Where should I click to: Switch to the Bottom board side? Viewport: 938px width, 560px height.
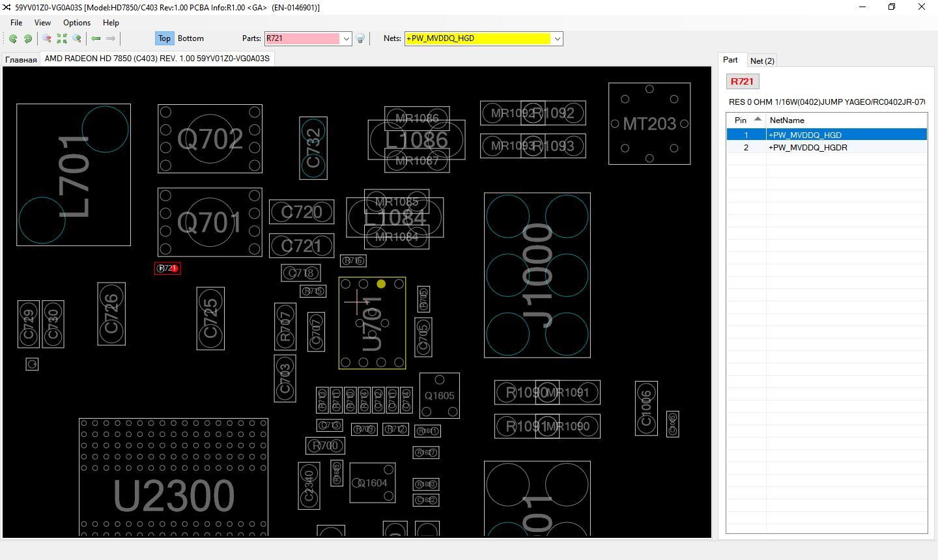(191, 38)
